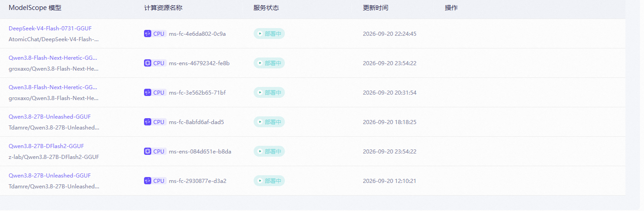This screenshot has width=644, height=211.
Task: Click the CPU icon beside ms-fc-8abfd6af-dad5
Action: click(148, 122)
